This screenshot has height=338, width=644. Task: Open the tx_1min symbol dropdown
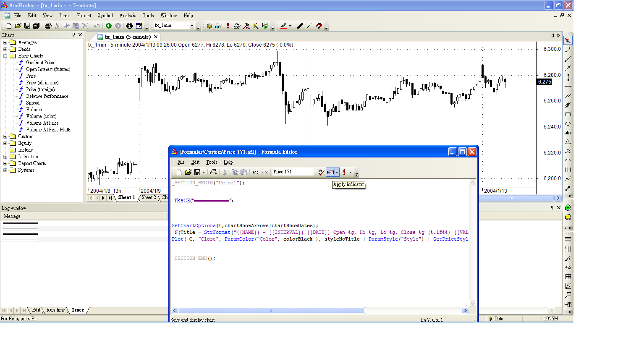tap(192, 26)
